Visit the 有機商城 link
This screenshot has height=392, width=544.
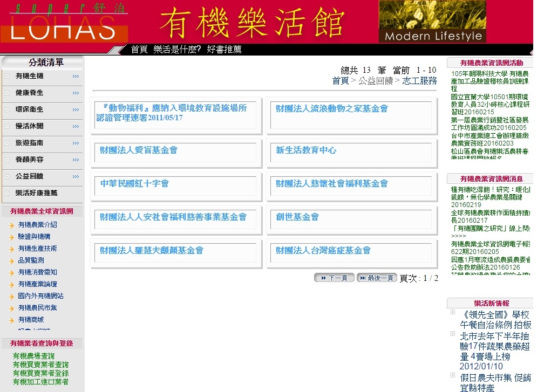pyautogui.click(x=31, y=319)
